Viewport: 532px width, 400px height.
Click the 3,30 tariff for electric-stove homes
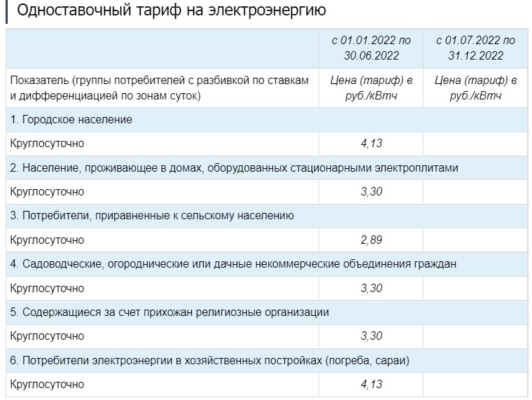[371, 192]
